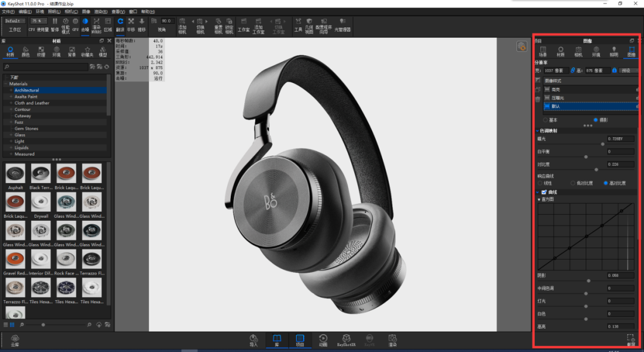The width and height of the screenshot is (644, 352).
Task: Select the 基本 basic radio button
Action: point(546,120)
